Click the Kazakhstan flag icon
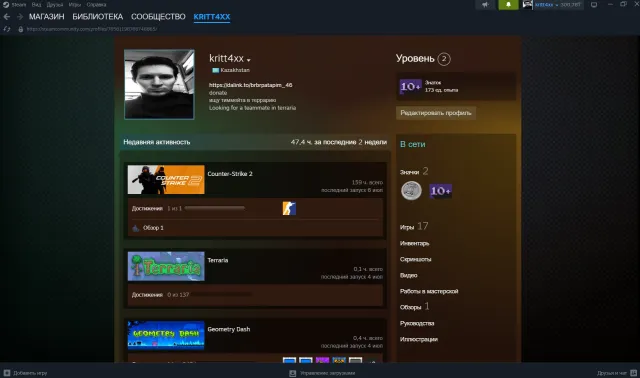 (216, 70)
